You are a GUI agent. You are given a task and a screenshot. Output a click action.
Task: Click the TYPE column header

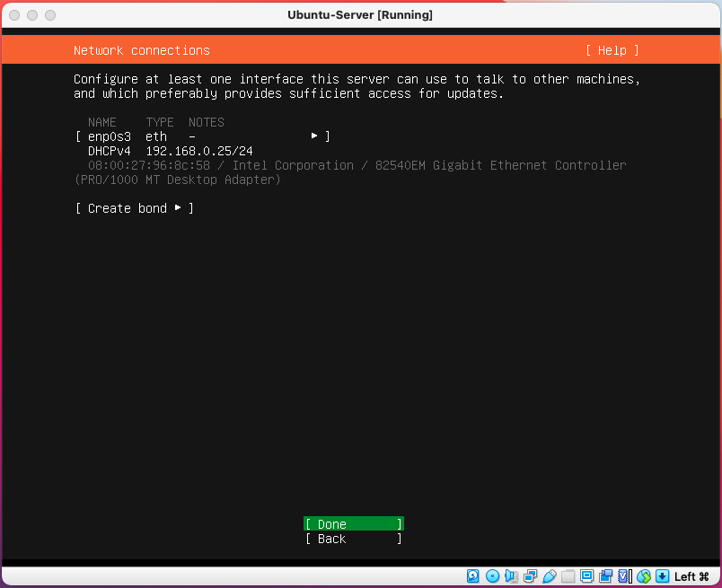coord(160,122)
